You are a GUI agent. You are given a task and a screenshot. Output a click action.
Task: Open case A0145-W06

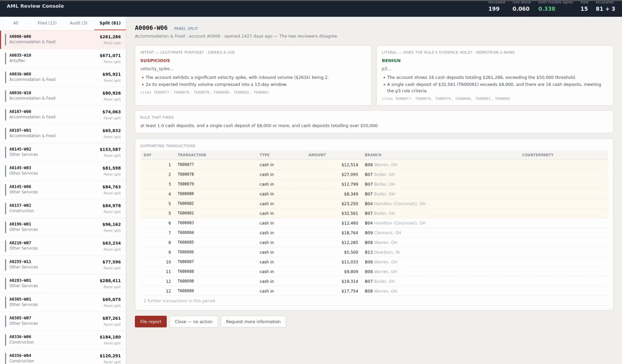point(63,190)
